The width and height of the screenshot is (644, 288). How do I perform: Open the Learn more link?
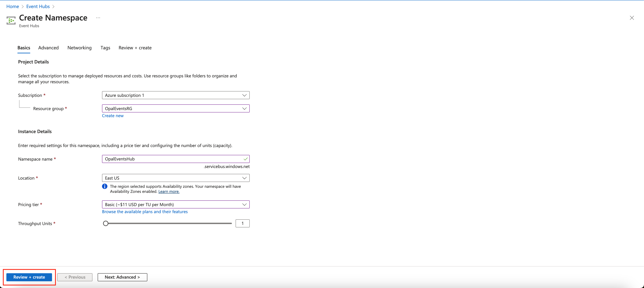169,191
